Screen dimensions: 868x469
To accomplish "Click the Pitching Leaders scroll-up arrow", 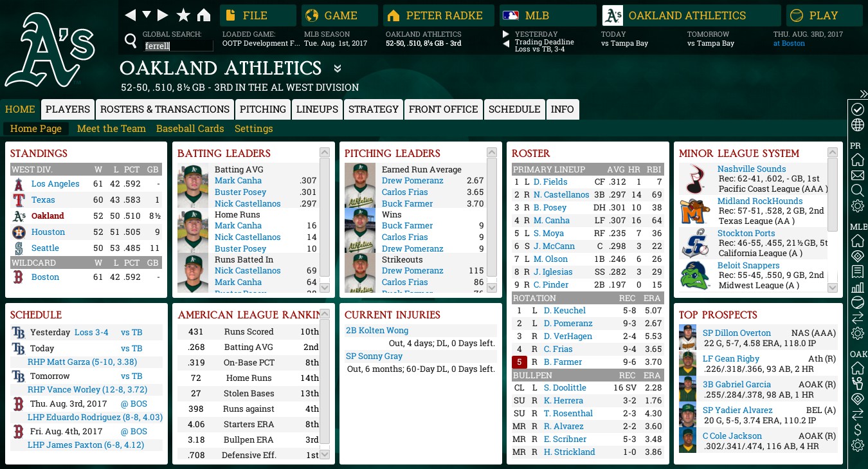I will click(492, 152).
